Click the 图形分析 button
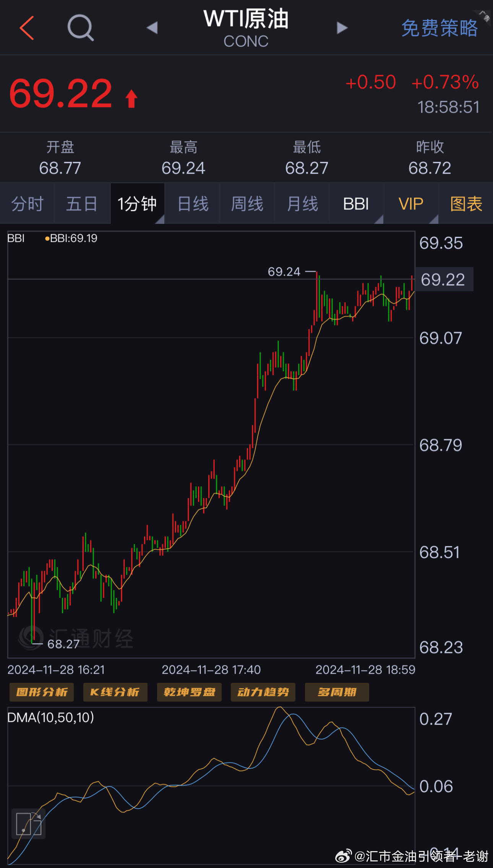 (42, 692)
